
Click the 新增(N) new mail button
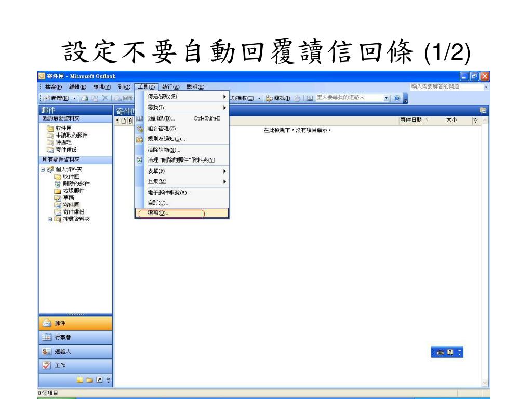(56, 98)
